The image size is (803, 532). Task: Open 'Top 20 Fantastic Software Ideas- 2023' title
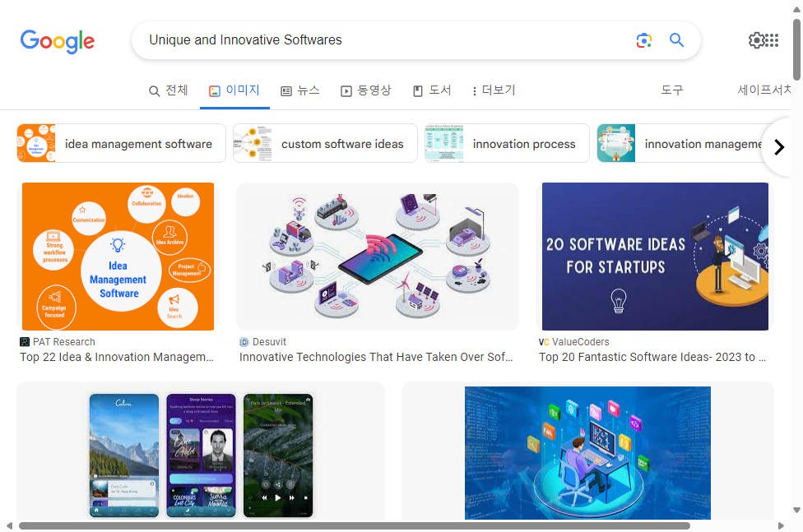click(652, 358)
